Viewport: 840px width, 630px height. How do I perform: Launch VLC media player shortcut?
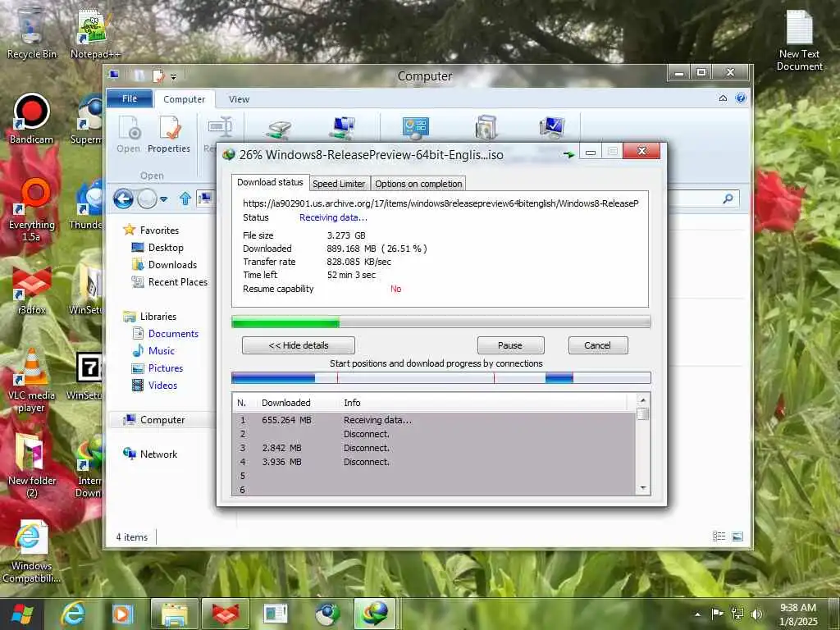[x=31, y=381]
